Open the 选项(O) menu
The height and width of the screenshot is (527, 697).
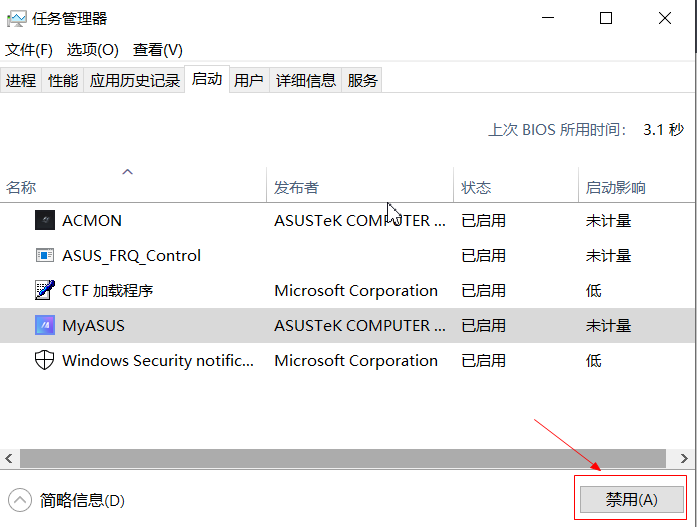click(92, 50)
